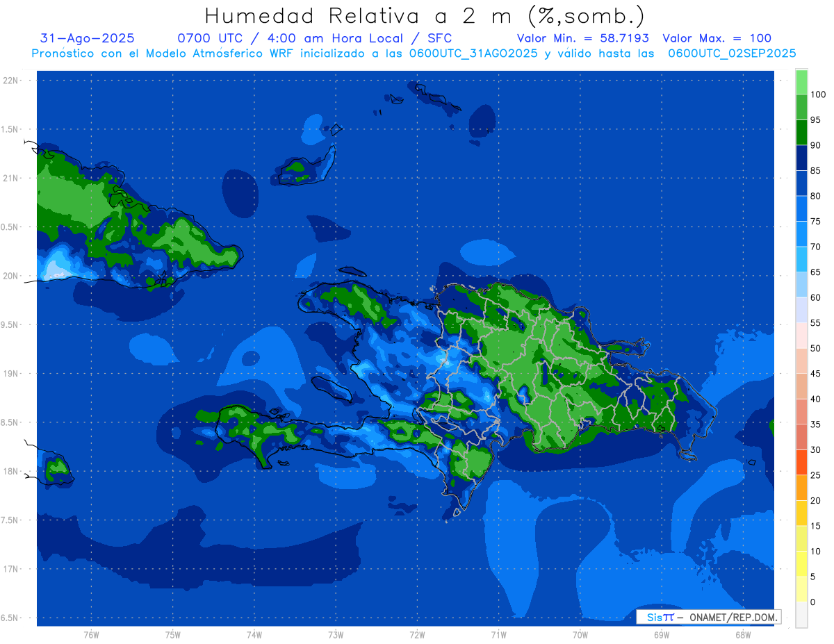834x644 pixels.
Task: Click the latitude label '20N'
Action: point(10,276)
